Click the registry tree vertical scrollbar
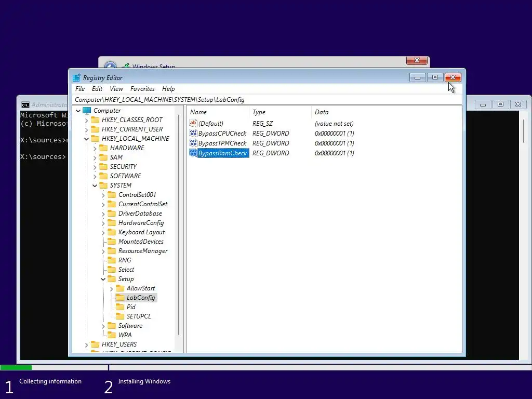 pyautogui.click(x=179, y=225)
